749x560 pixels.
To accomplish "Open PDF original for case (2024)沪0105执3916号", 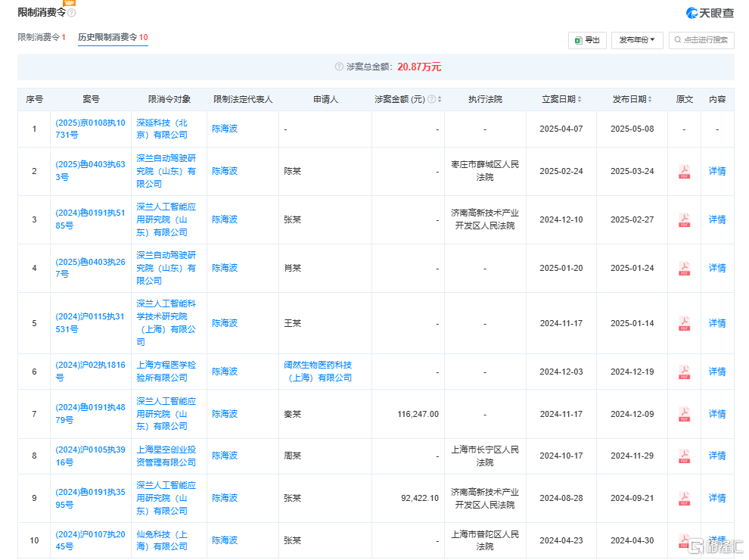I will point(684,456).
